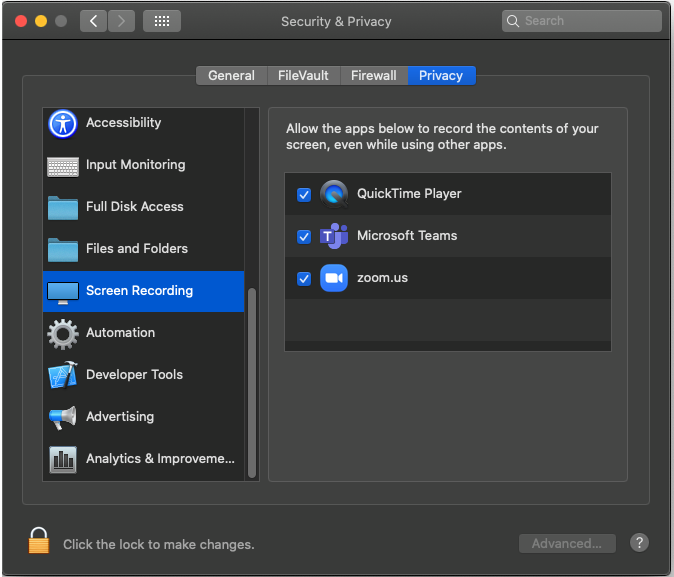Open the FileVault tab
Viewport: 674px width, 577px height.
tap(303, 76)
